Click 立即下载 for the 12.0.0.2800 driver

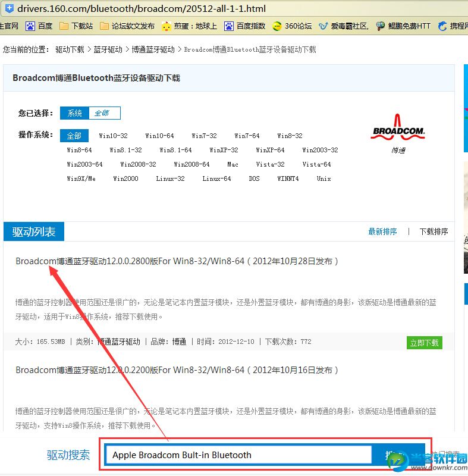[x=425, y=343]
